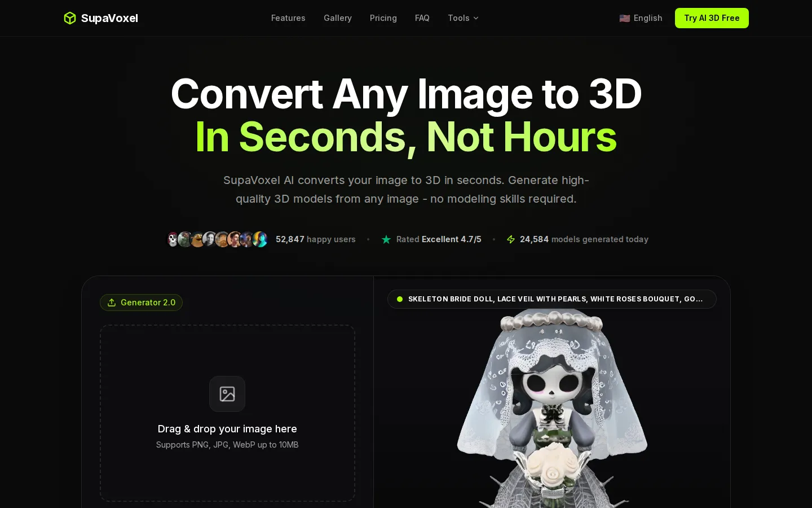Viewport: 812px width, 508px height.
Task: Click the 'In Seconds, Not Hours' green headline
Action: [x=406, y=137]
